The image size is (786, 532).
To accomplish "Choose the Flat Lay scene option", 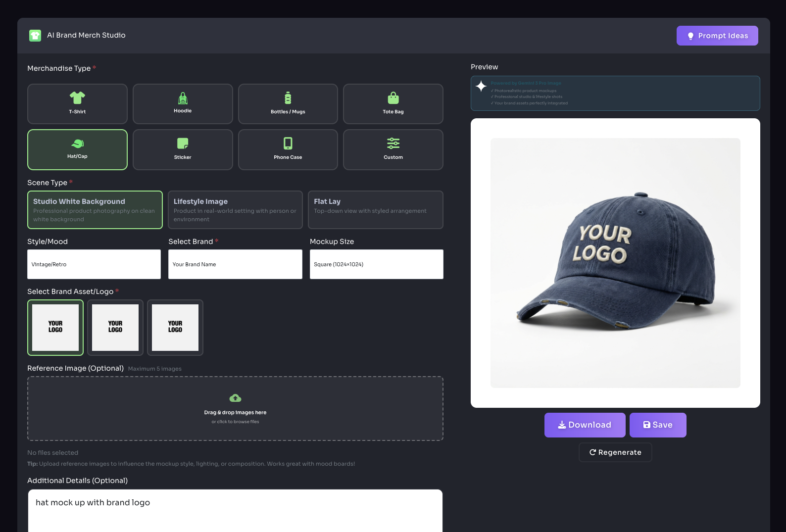I will coord(375,210).
